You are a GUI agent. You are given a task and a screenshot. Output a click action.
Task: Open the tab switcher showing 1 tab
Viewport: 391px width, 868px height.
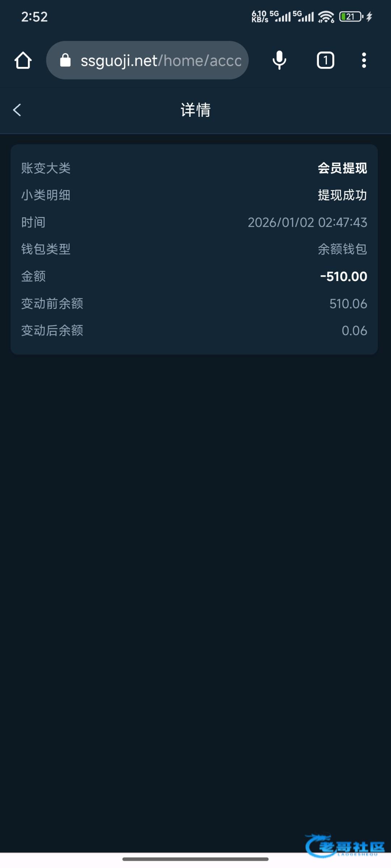tap(325, 60)
